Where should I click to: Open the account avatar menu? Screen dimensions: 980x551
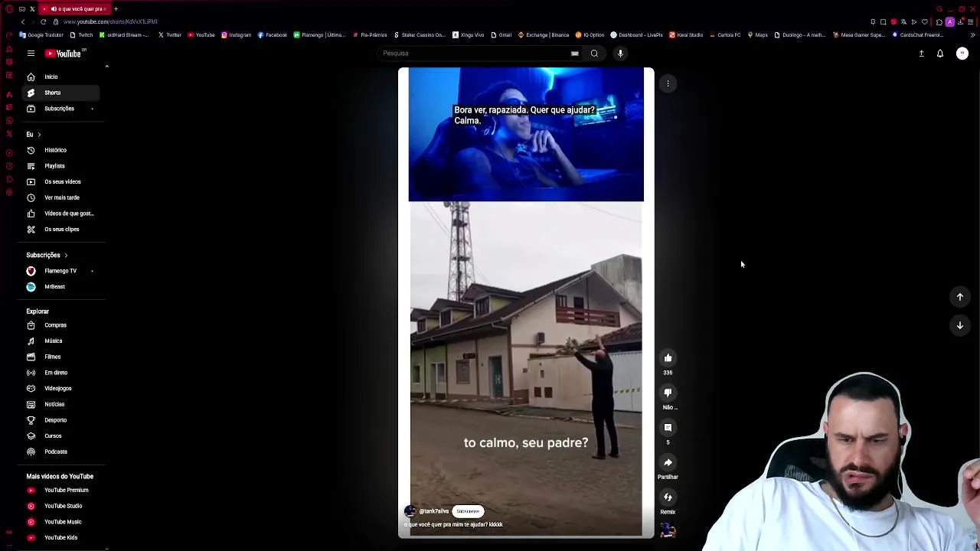coord(962,54)
